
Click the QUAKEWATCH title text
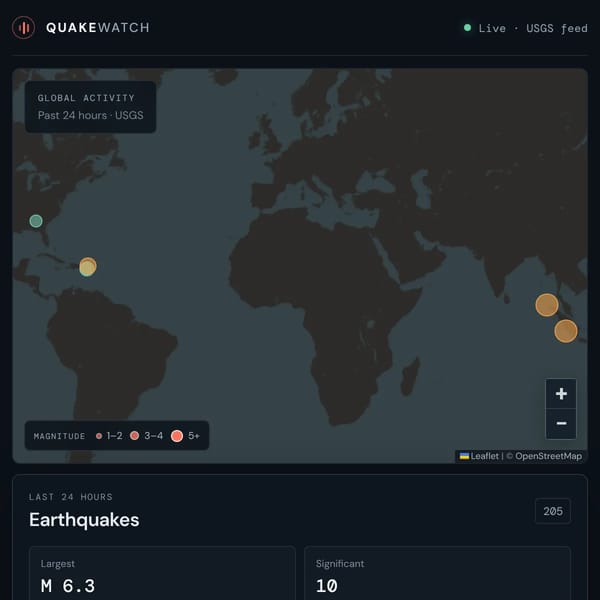pyautogui.click(x=98, y=28)
